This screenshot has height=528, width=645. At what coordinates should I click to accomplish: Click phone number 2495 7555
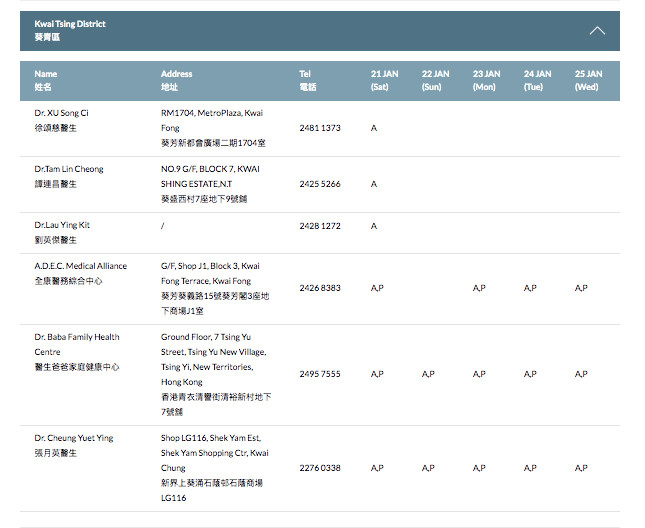tap(319, 374)
